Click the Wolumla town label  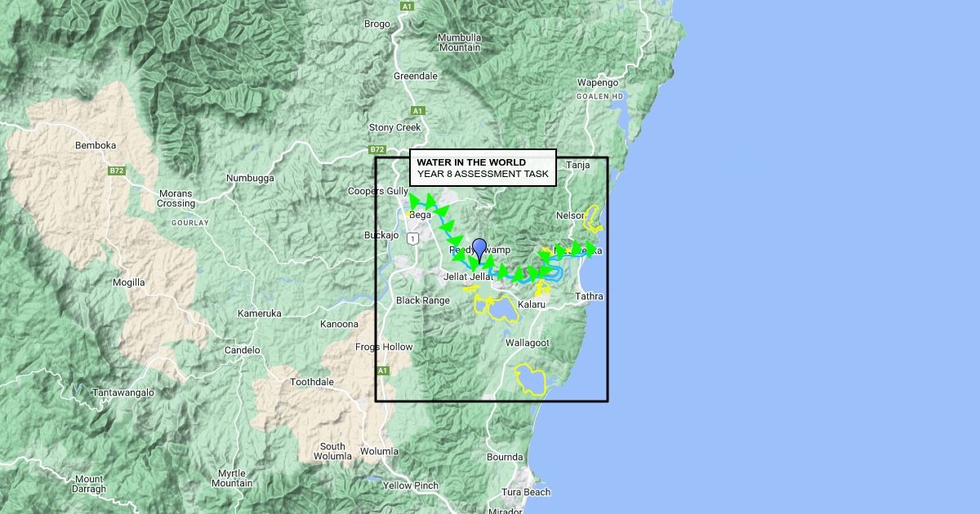point(380,451)
